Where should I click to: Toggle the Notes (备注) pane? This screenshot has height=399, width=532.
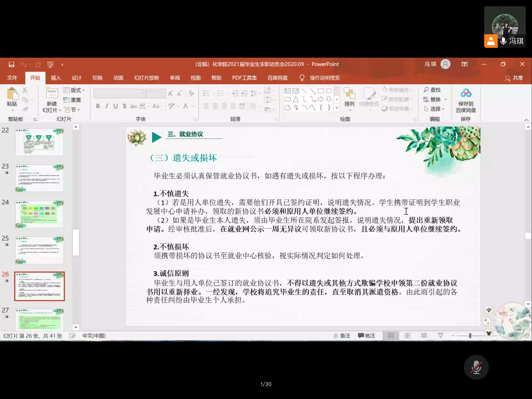click(x=342, y=336)
